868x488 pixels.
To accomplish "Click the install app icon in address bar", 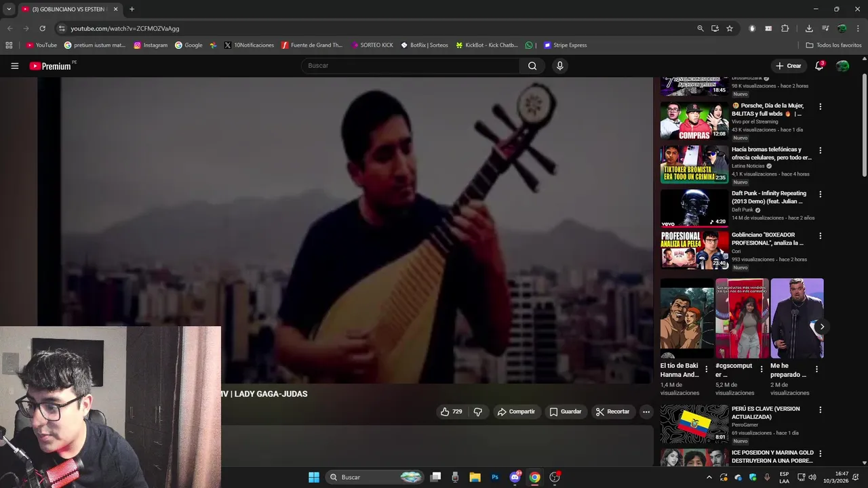I will point(715,28).
